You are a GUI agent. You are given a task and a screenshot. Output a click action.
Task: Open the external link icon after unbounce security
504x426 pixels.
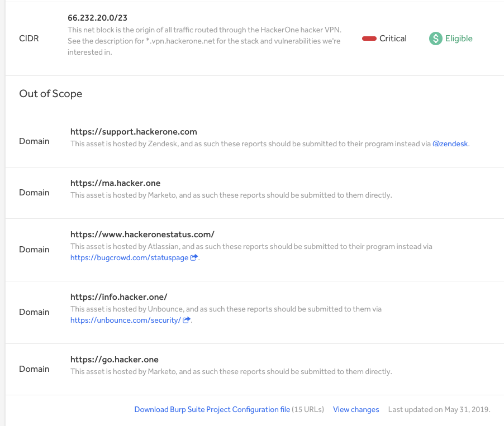[187, 320]
